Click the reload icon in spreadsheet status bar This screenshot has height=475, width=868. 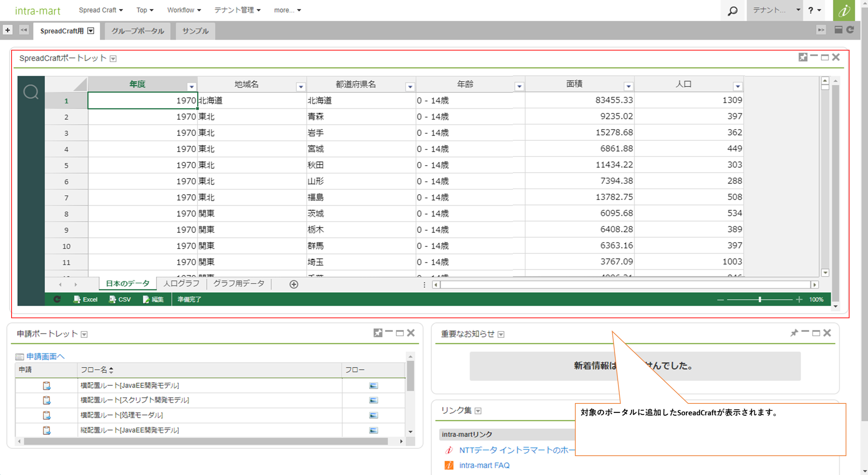57,299
